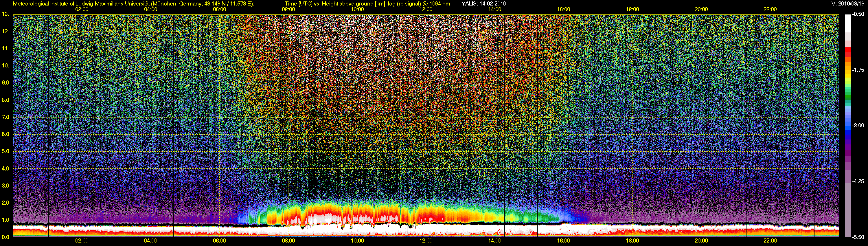This screenshot has height=246, width=868.
Task: Click the 22:00 label on bottom axis
Action: click(770, 241)
